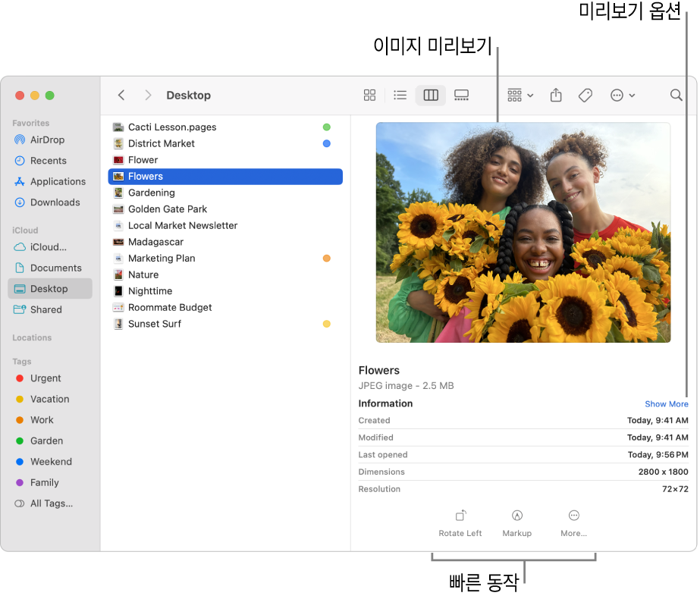Open Downloads in the sidebar
700x599 pixels.
pyautogui.click(x=50, y=202)
